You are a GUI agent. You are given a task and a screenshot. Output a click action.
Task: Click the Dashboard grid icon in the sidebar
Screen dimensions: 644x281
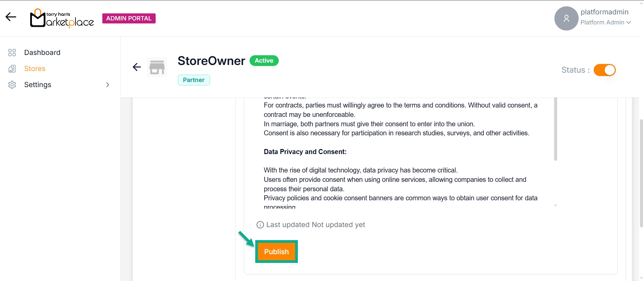12,53
